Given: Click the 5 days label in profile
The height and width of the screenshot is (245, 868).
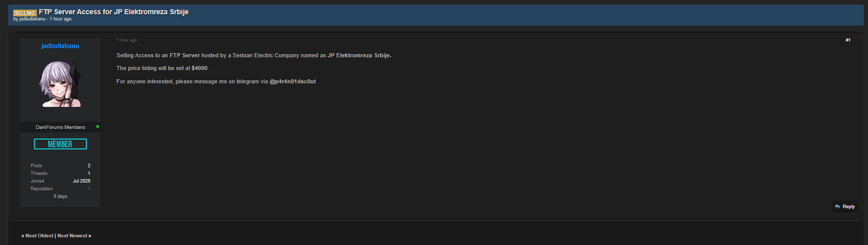Looking at the screenshot, I should (60, 196).
